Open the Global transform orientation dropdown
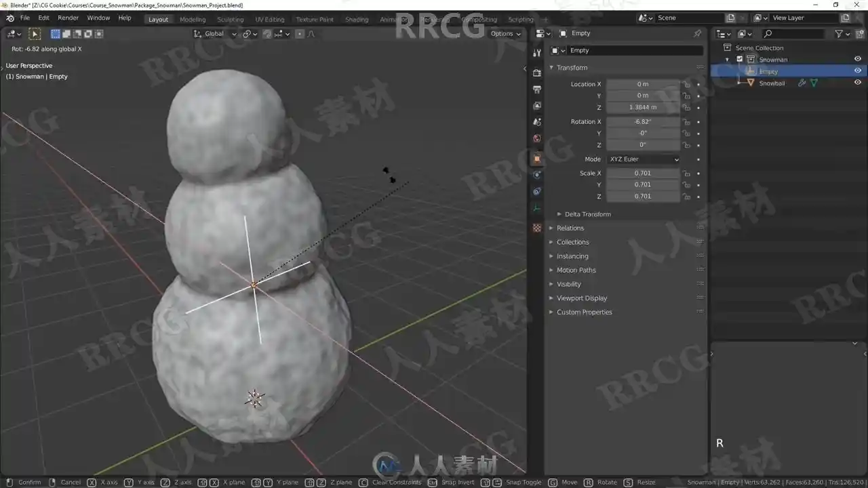 pos(215,34)
